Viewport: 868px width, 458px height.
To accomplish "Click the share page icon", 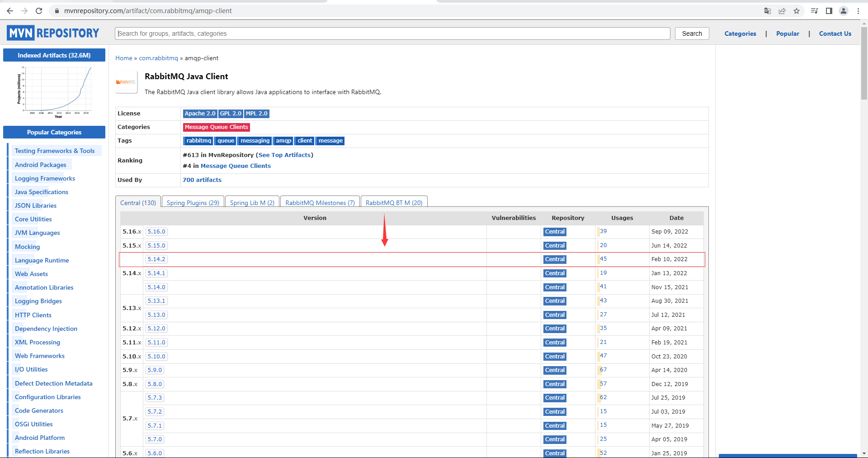I will 782,11.
